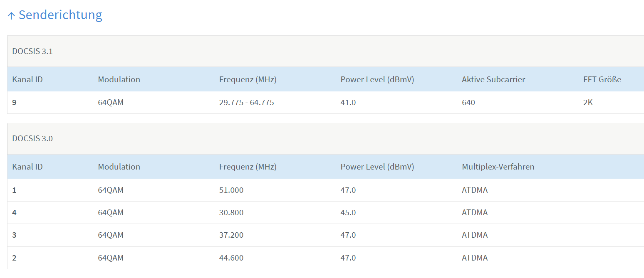Click the FFT Größe column header

(602, 79)
